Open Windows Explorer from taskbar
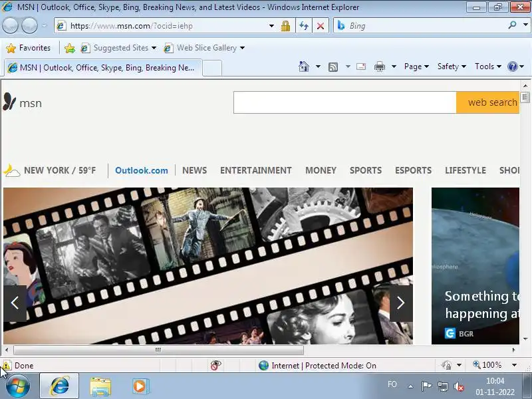 100,386
